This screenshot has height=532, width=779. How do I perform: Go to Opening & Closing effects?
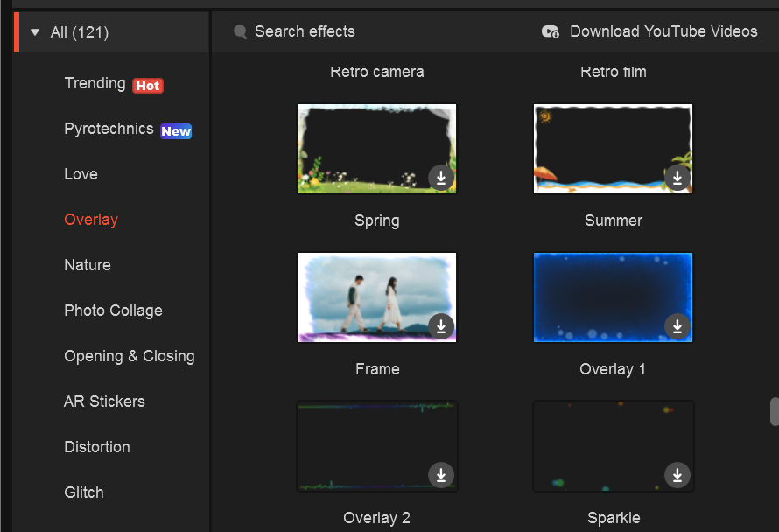coord(129,356)
